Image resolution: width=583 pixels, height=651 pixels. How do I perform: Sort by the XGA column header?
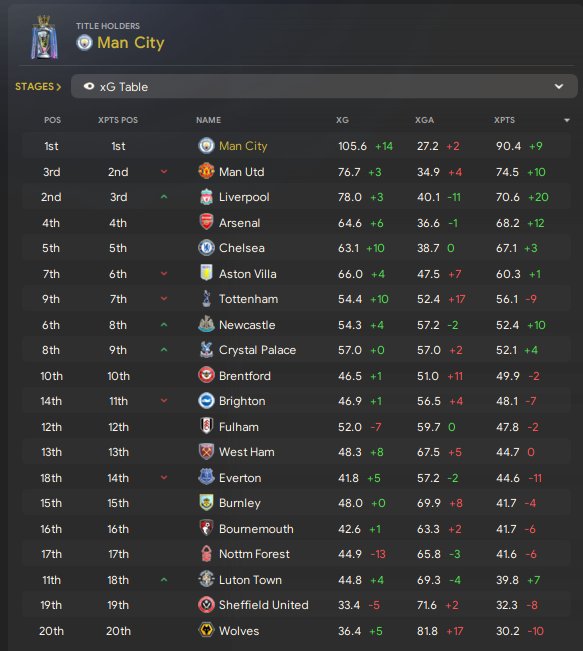(x=424, y=120)
